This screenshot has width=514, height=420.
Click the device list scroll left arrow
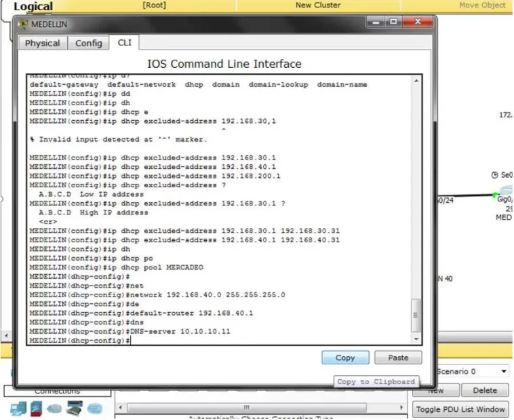[x=121, y=408]
